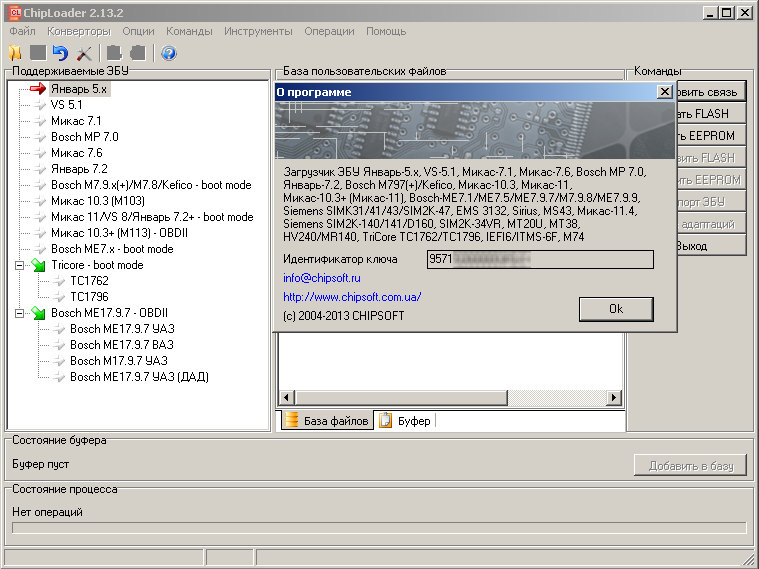
Task: Click the second gray chip toolbar icon
Action: click(138, 53)
